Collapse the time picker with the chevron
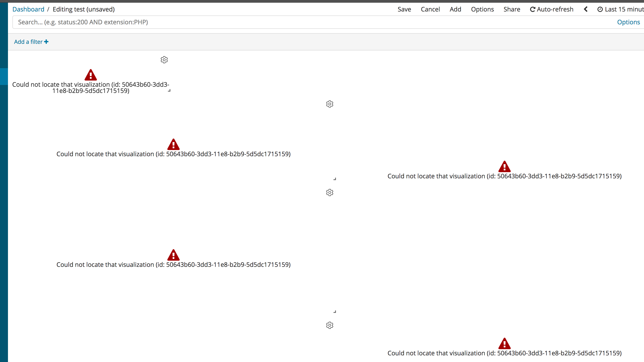 586,9
